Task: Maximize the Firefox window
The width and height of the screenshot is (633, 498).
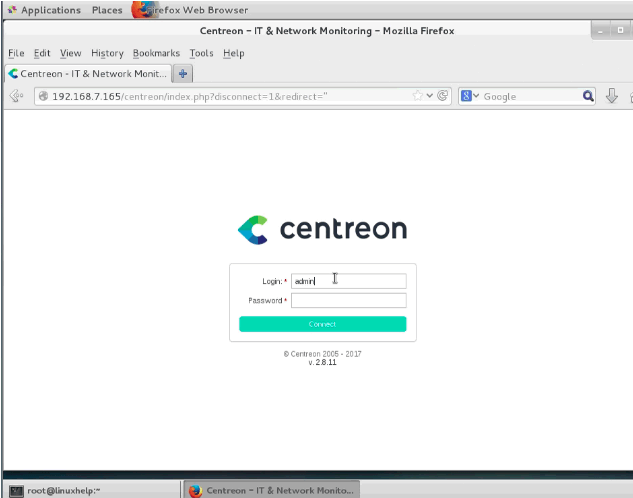Action: [x=620, y=30]
